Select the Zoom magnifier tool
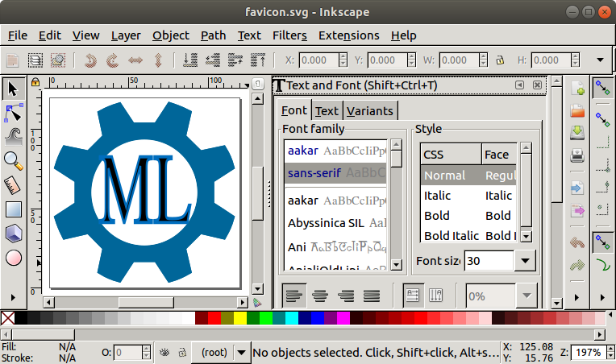The height and width of the screenshot is (364, 616). [14, 161]
